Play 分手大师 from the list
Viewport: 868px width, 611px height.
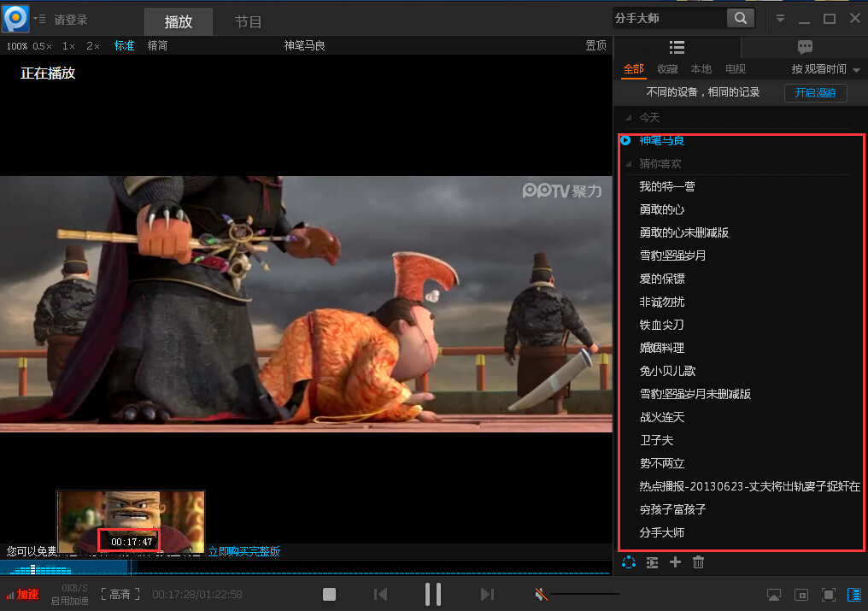pyautogui.click(x=661, y=532)
